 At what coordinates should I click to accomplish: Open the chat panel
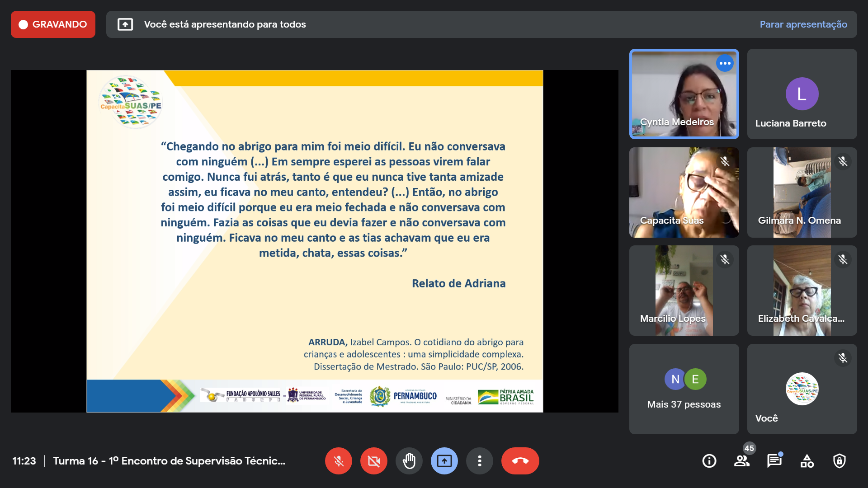point(774,461)
